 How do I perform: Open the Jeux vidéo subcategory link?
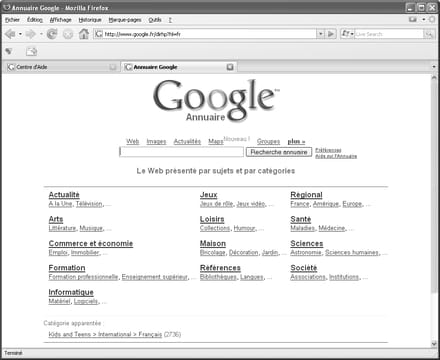[x=251, y=204]
